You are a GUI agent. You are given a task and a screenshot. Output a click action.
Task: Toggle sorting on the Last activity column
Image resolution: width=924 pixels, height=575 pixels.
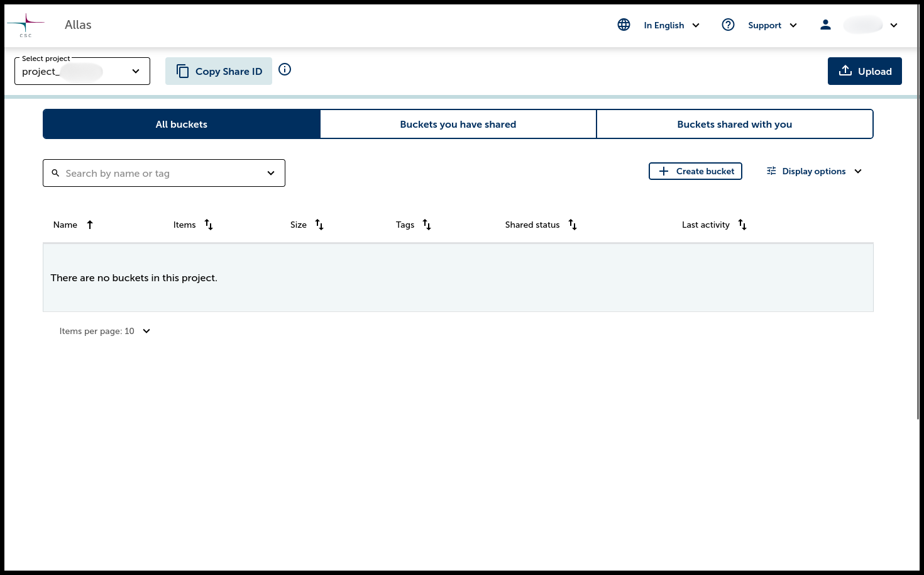[742, 225]
